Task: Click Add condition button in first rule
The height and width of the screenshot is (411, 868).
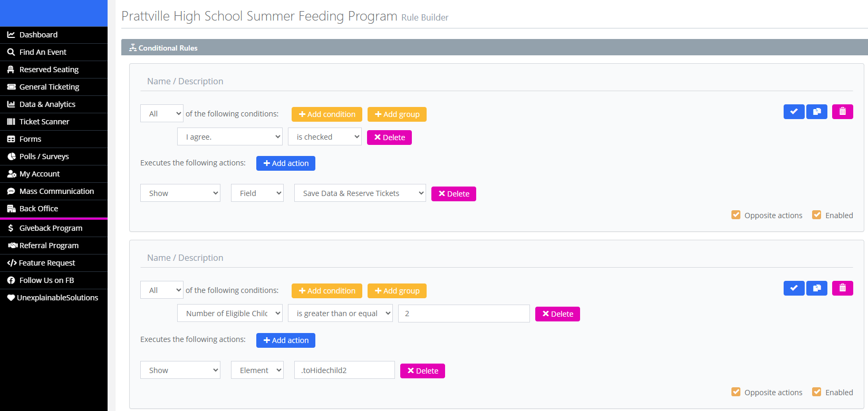Action: (327, 114)
